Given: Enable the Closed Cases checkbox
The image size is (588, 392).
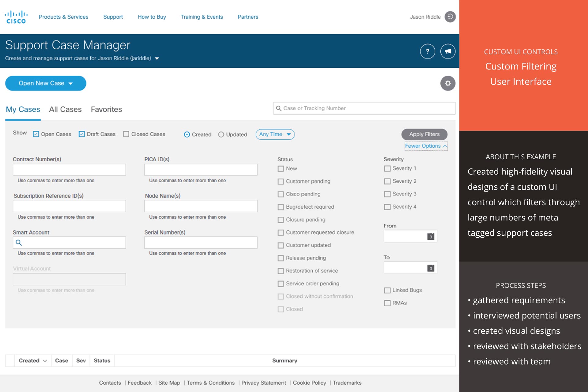Looking at the screenshot, I should point(126,134).
